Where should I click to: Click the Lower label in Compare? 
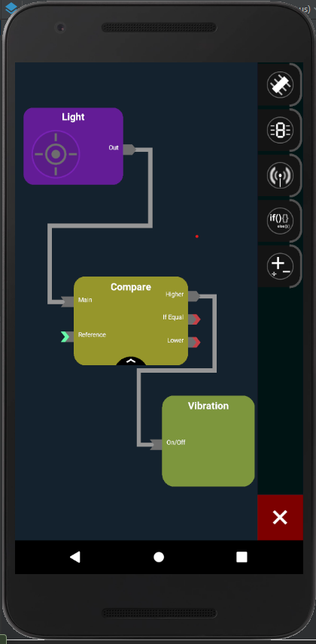pyautogui.click(x=175, y=340)
